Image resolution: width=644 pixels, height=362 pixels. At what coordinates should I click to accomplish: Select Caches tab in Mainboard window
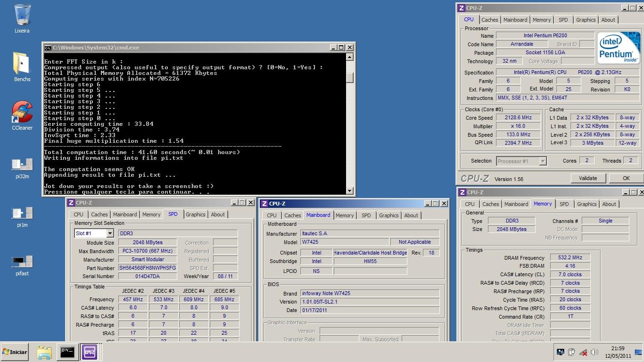292,215
